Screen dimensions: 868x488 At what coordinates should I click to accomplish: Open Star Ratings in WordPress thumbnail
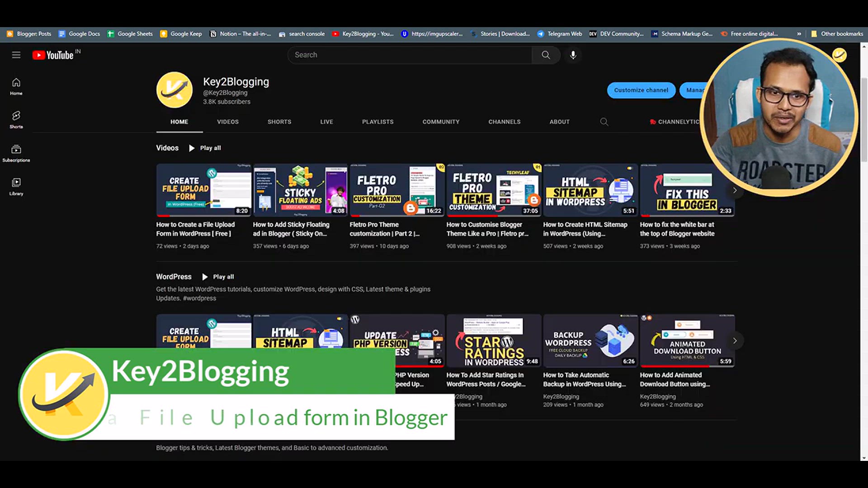coord(494,341)
